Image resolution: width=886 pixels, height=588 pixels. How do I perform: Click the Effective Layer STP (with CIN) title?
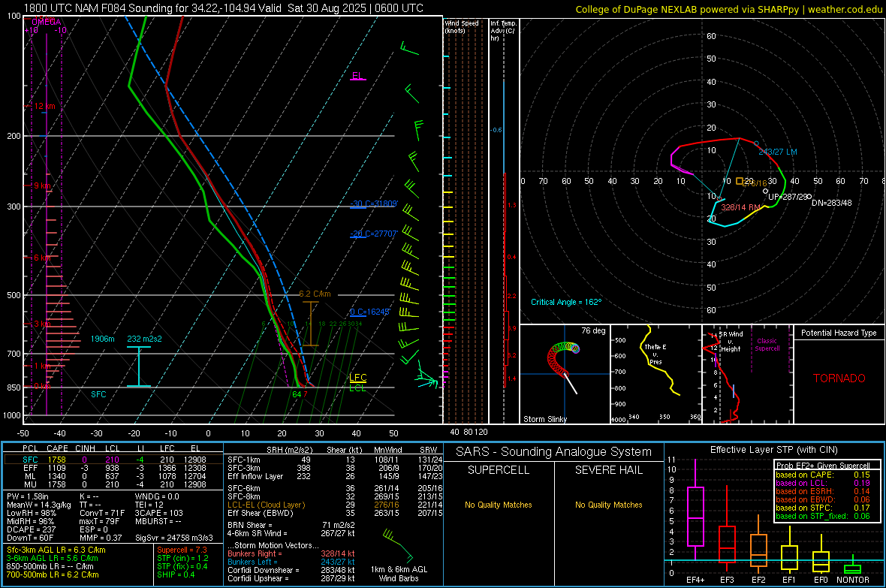click(773, 450)
